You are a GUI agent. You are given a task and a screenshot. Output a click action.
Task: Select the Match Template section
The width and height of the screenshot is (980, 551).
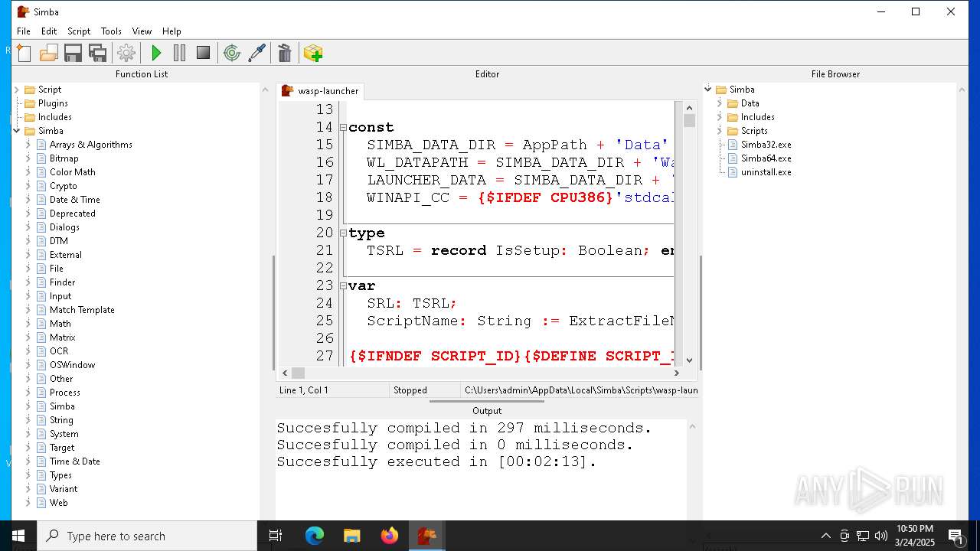82,310
